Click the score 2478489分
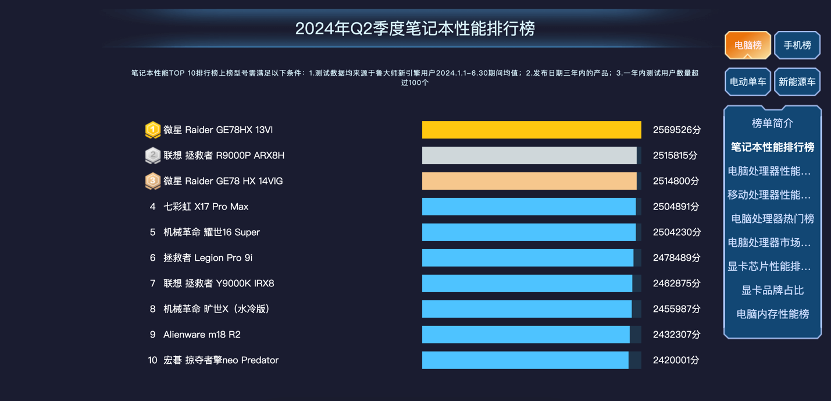Image resolution: width=832 pixels, height=402 pixels. coord(677,258)
